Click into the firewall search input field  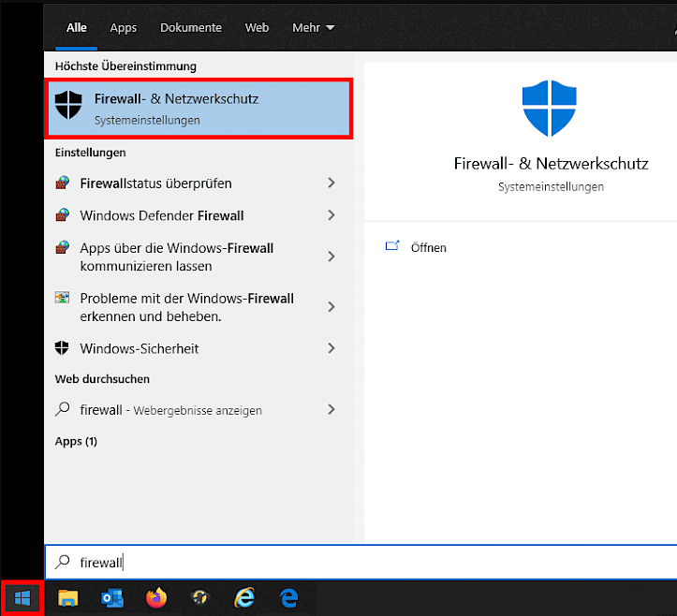pyautogui.click(x=361, y=562)
